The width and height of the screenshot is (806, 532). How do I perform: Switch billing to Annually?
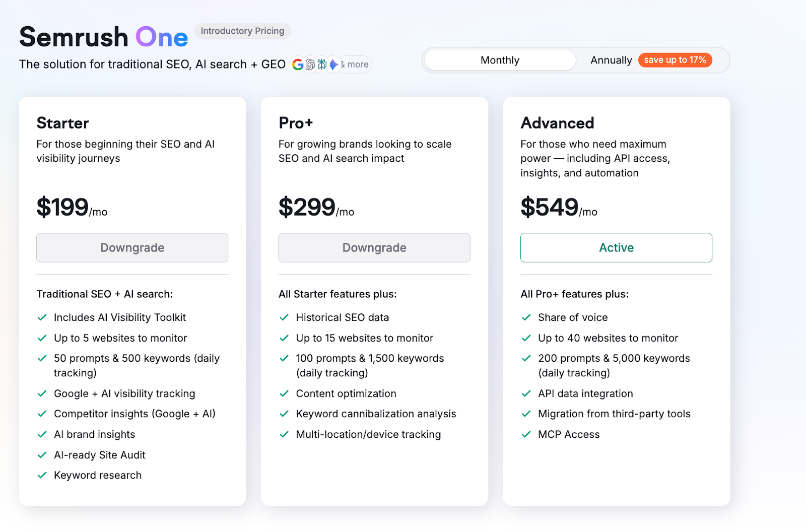(611, 60)
